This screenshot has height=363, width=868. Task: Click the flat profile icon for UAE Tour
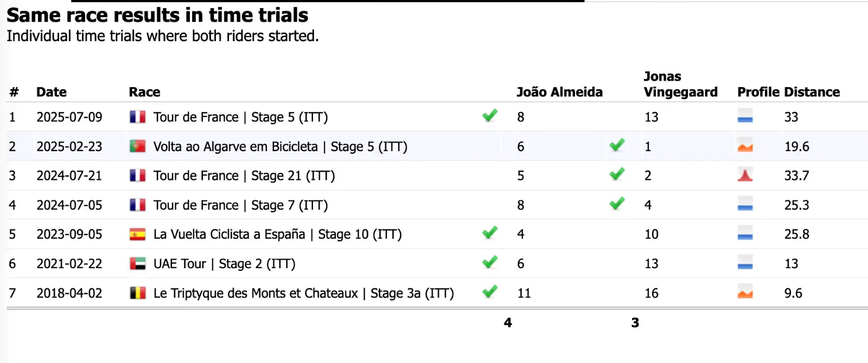pyautogui.click(x=745, y=264)
